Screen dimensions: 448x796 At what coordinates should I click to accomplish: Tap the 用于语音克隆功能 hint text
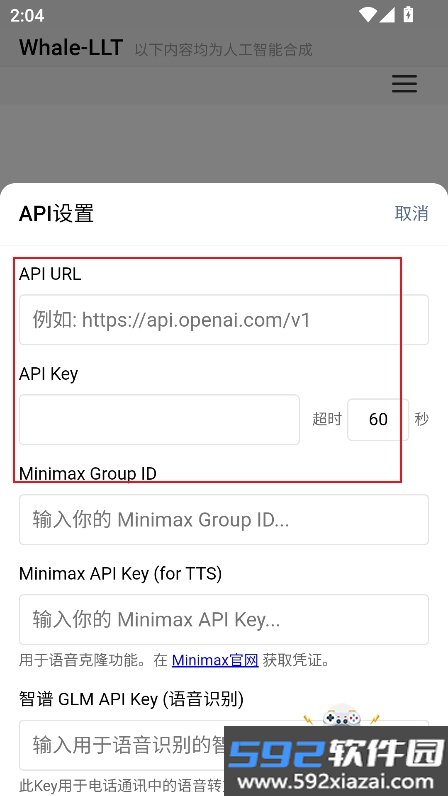click(x=175, y=660)
